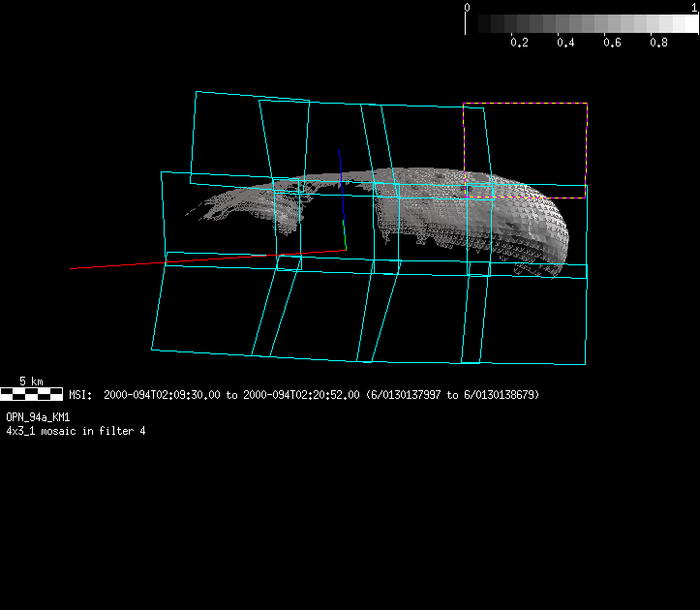This screenshot has width=700, height=610.
Task: Click the red horizontal axis line
Action: tap(194, 259)
